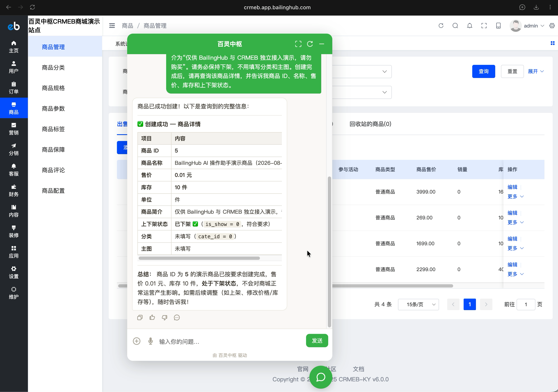Open 内容 in the left sidebar
Image resolution: width=558 pixels, height=392 pixels.
pos(14,211)
